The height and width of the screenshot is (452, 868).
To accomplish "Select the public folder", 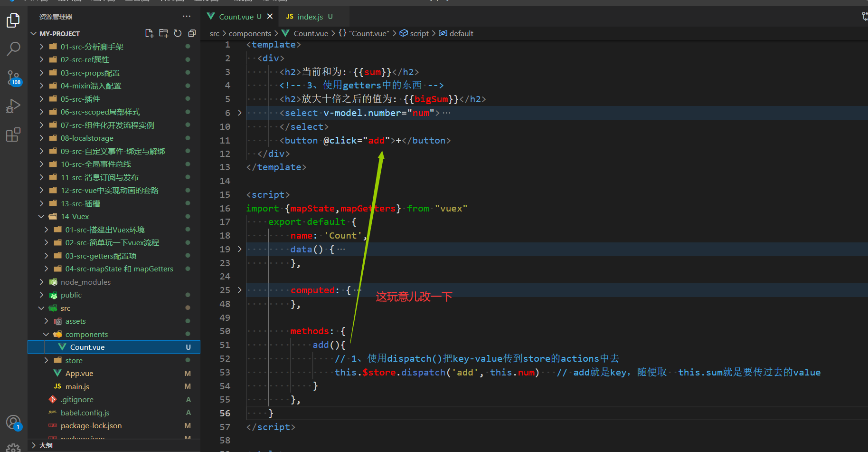I will (114, 295).
